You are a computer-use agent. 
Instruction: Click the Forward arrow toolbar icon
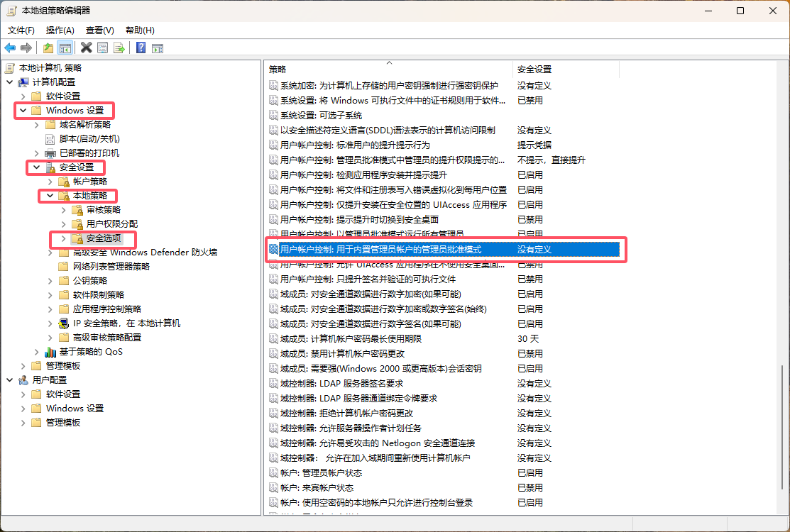26,48
